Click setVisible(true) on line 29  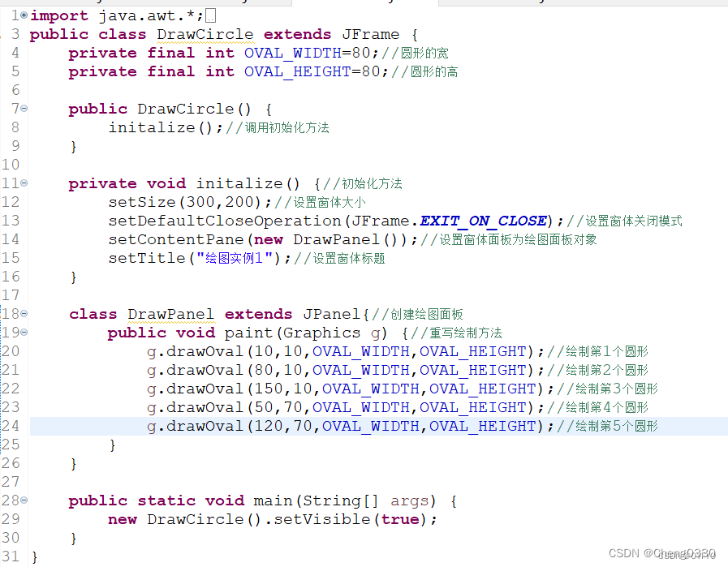tap(350, 519)
